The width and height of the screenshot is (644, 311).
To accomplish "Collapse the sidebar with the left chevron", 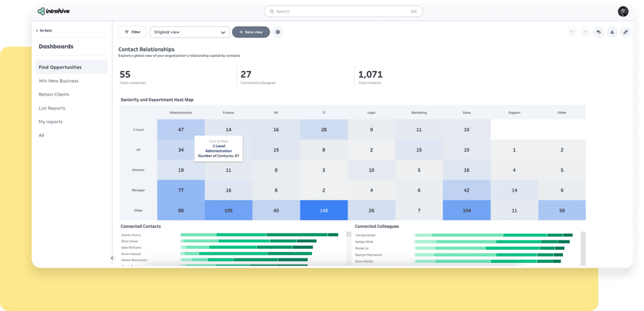I will point(112,258).
